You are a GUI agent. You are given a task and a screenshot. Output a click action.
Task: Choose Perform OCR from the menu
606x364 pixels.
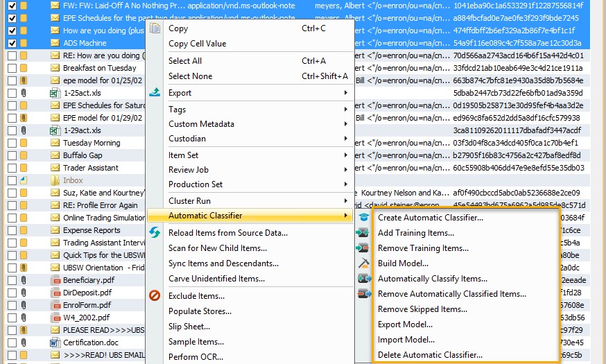196,356
